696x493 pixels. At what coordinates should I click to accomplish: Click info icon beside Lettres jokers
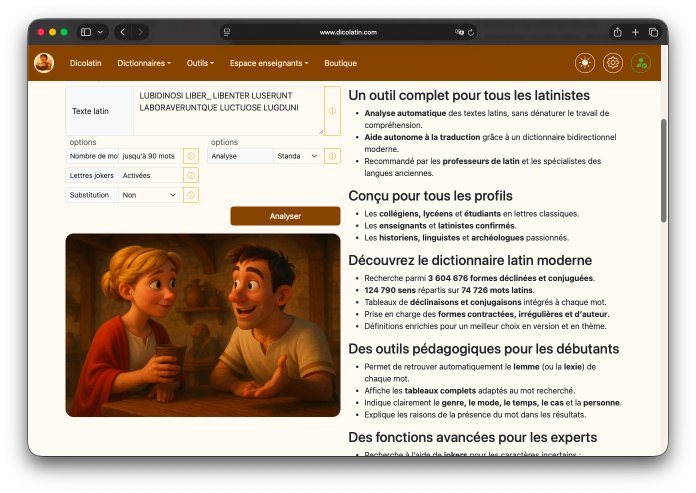(x=191, y=176)
